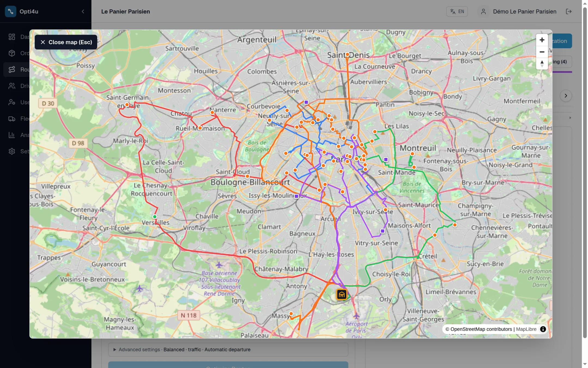The width and height of the screenshot is (588, 368).
Task: Select the purple square marker near Saint-Mandé
Action: pos(386,159)
